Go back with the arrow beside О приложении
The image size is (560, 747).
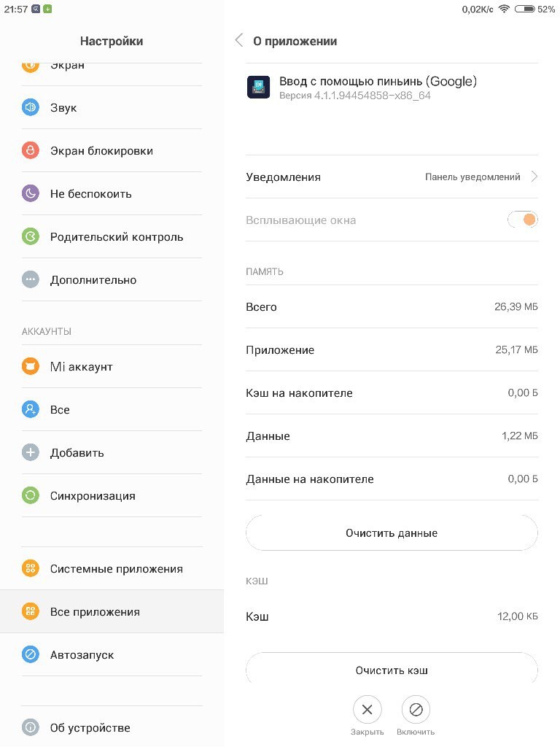tap(239, 41)
